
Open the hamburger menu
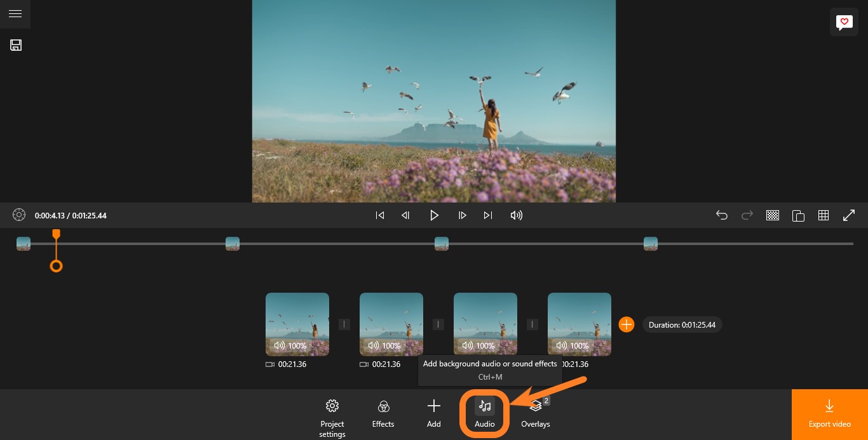click(15, 14)
